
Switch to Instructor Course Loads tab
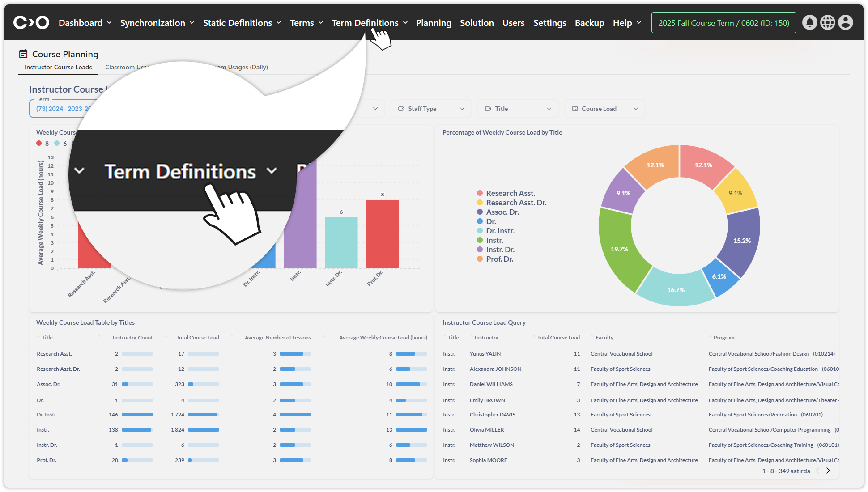[x=58, y=67]
